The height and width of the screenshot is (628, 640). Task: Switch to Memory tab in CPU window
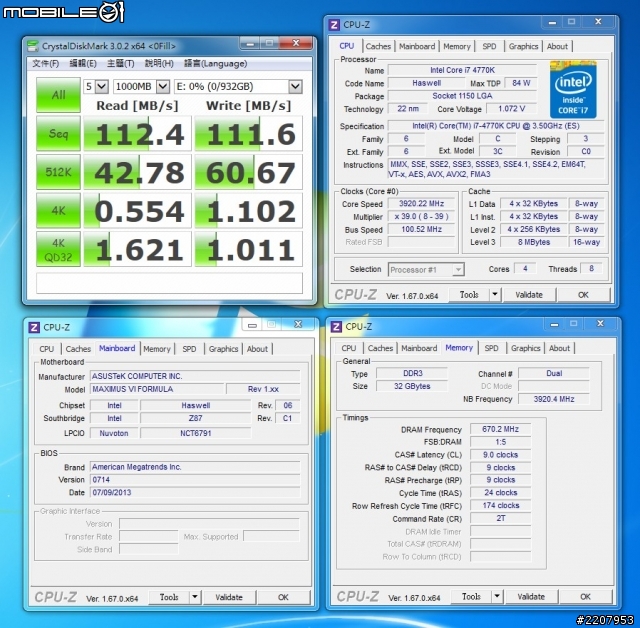[457, 47]
